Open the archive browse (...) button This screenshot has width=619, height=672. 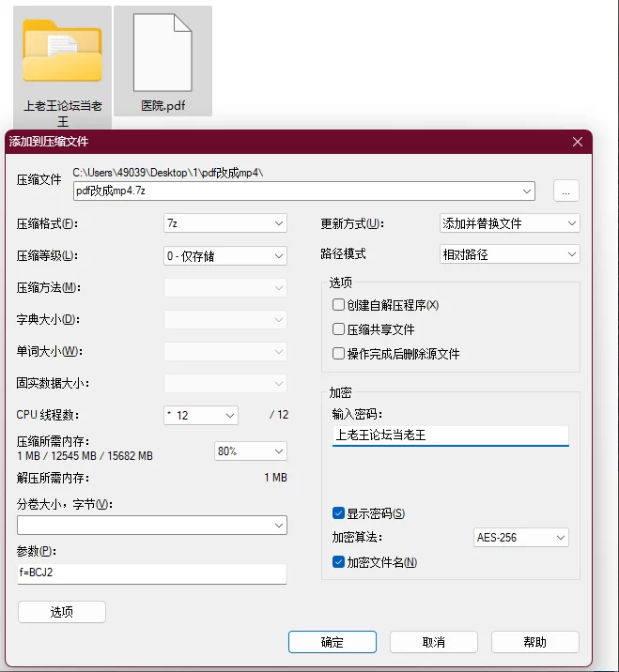[x=565, y=191]
